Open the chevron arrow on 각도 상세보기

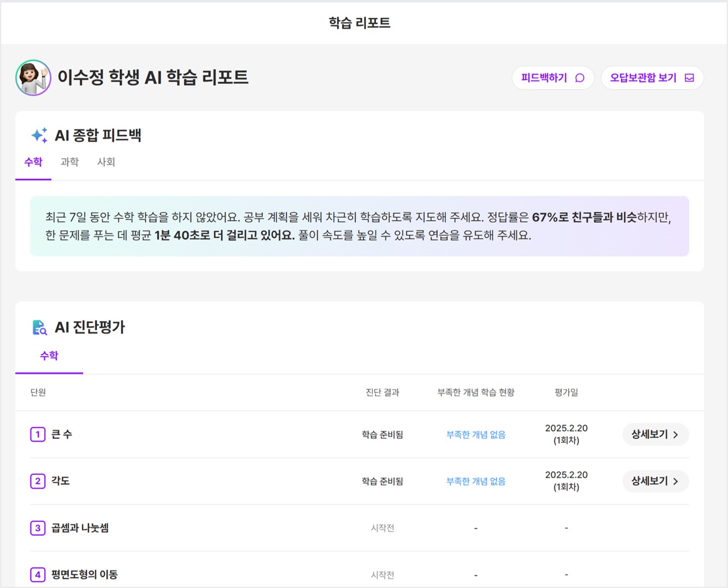coord(676,482)
